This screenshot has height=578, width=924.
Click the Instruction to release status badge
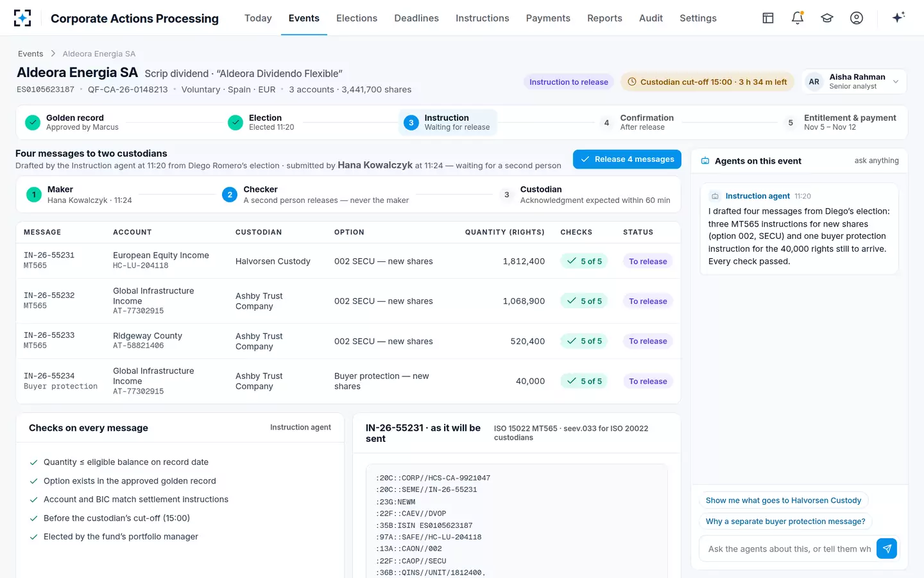[x=569, y=82]
